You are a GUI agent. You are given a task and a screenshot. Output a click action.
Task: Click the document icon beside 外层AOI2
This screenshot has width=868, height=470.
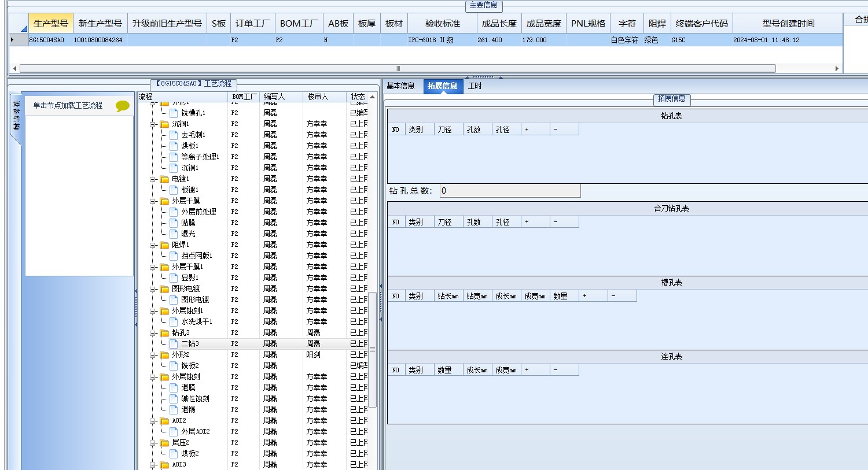tap(174, 431)
